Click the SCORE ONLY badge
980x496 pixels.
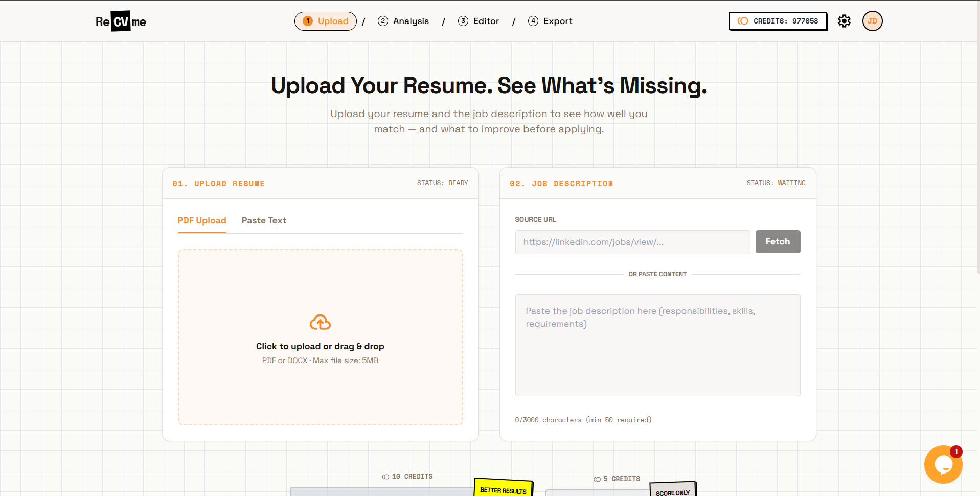pos(673,489)
